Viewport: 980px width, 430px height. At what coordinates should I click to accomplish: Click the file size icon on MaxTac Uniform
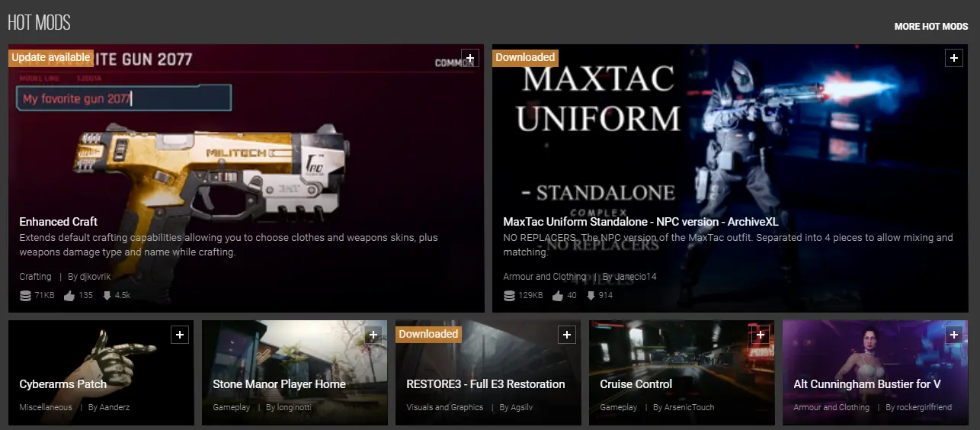[x=510, y=295]
